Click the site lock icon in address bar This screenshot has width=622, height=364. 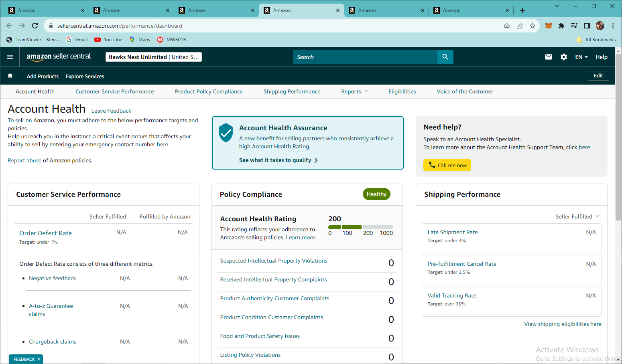51,26
